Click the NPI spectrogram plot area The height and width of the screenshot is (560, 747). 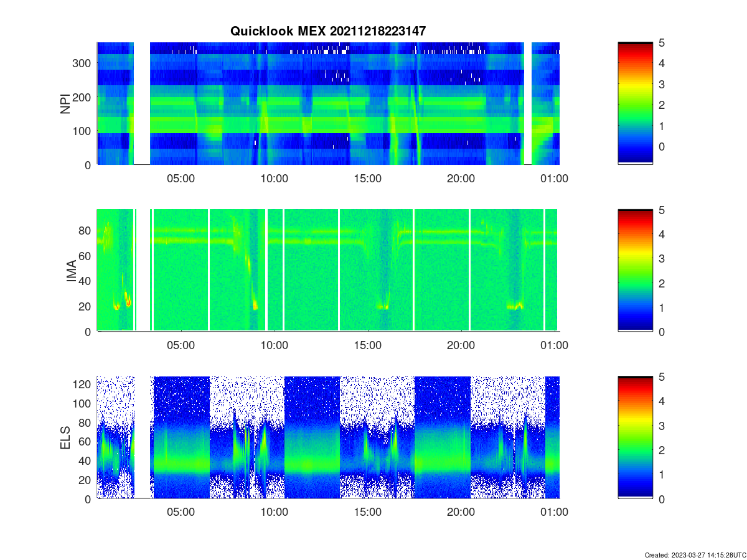[328, 103]
